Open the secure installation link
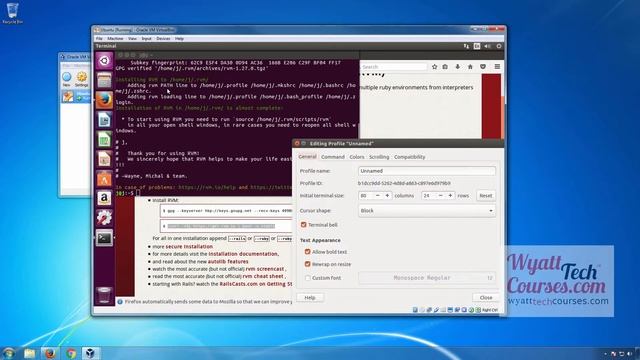The width and height of the screenshot is (640, 360). (x=189, y=247)
